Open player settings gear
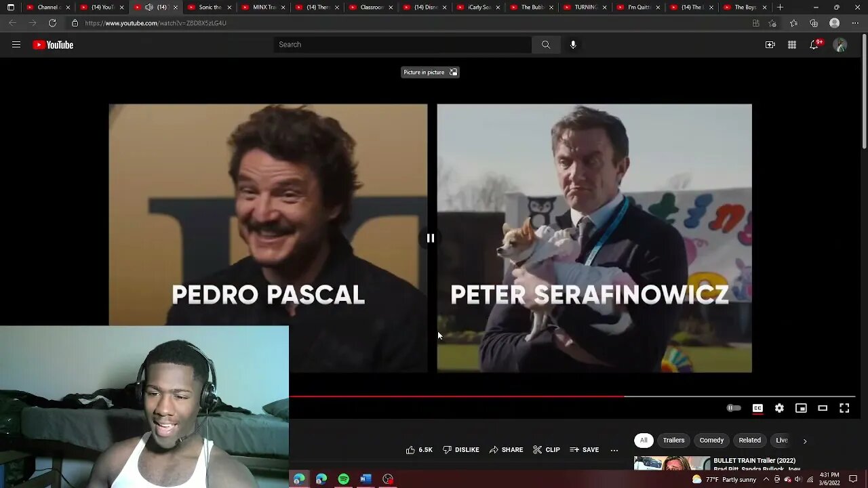This screenshot has width=868, height=488. [x=779, y=408]
